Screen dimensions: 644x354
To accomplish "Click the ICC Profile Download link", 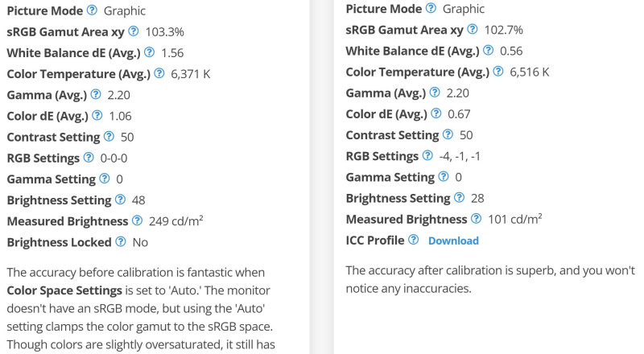I will point(453,241).
